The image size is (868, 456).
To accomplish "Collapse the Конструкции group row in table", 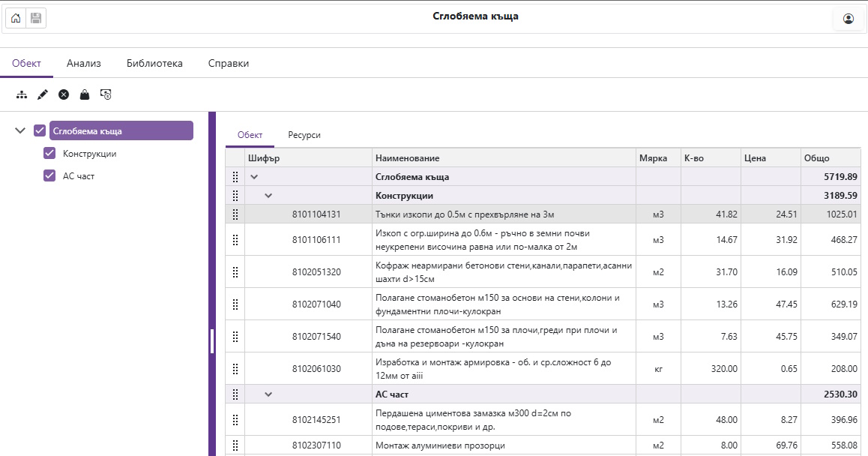I will coord(268,196).
